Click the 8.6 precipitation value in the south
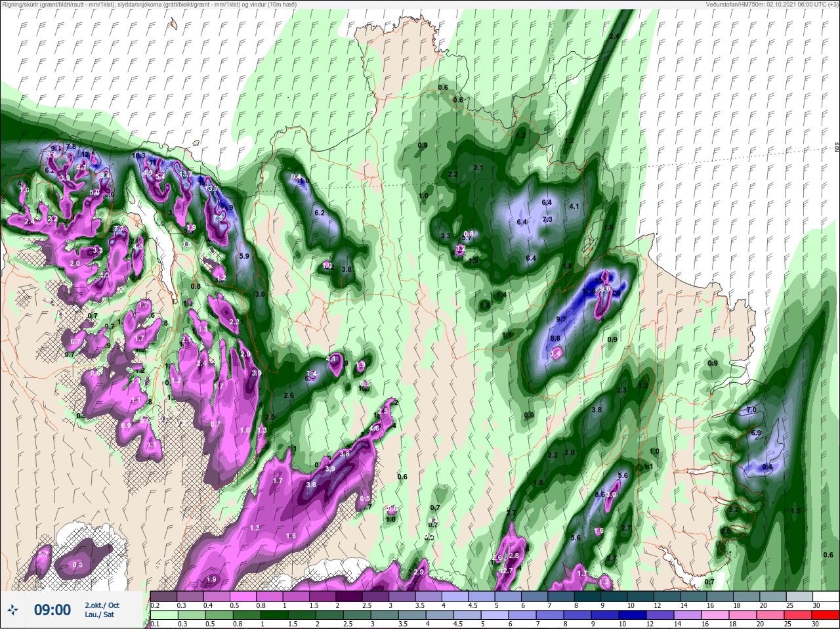This screenshot has width=840, height=629. coord(600,494)
